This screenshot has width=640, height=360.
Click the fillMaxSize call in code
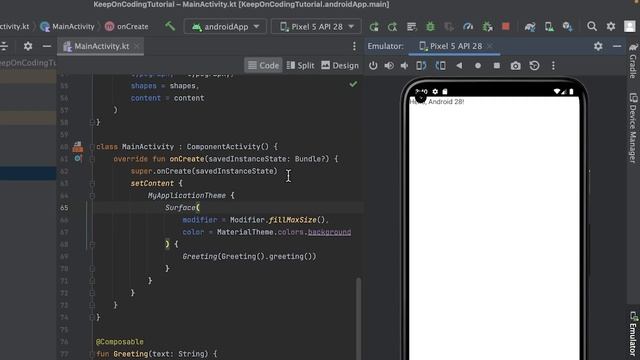point(293,220)
